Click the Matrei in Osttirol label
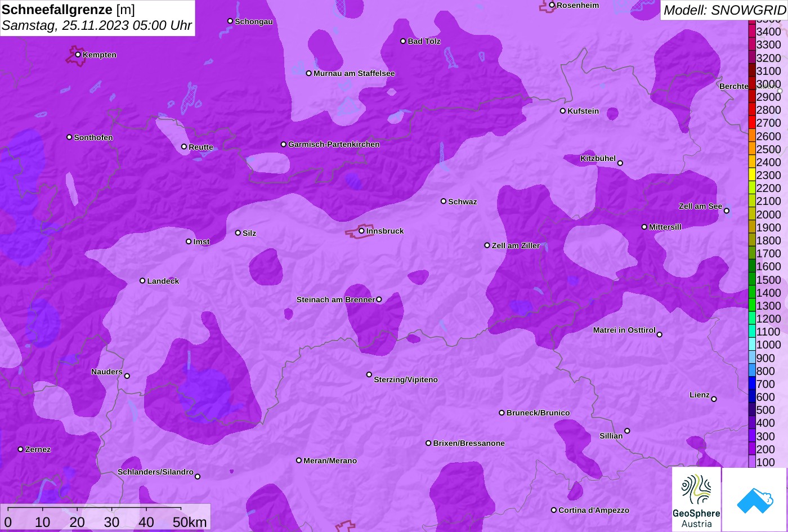Image resolution: width=788 pixels, height=532 pixels. point(624,330)
